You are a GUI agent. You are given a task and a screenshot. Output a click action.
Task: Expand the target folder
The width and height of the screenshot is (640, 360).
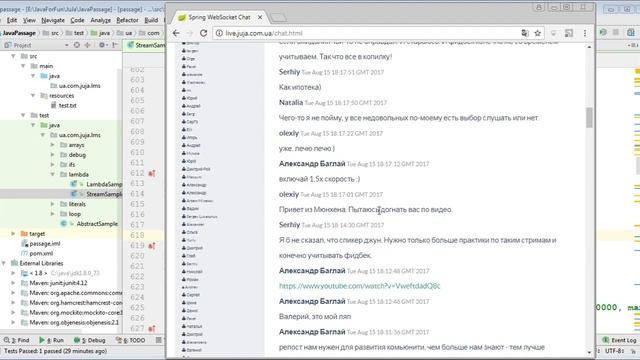[13, 233]
